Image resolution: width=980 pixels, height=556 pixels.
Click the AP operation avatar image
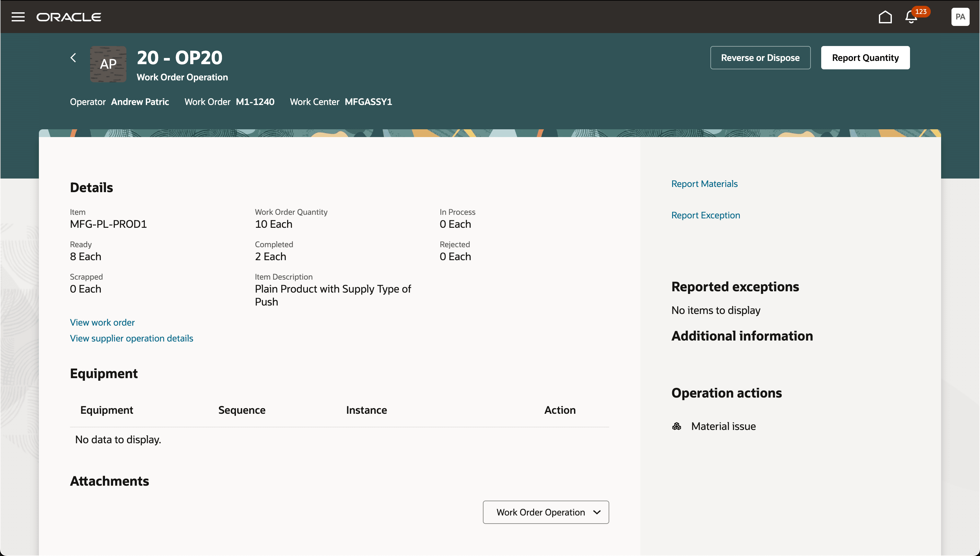[x=108, y=64]
